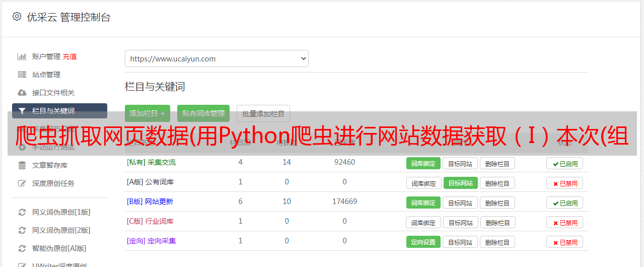Screen dimensions: 644x267
Task: Open 同义词伪原创[2版] in sidebar
Action: (61, 230)
